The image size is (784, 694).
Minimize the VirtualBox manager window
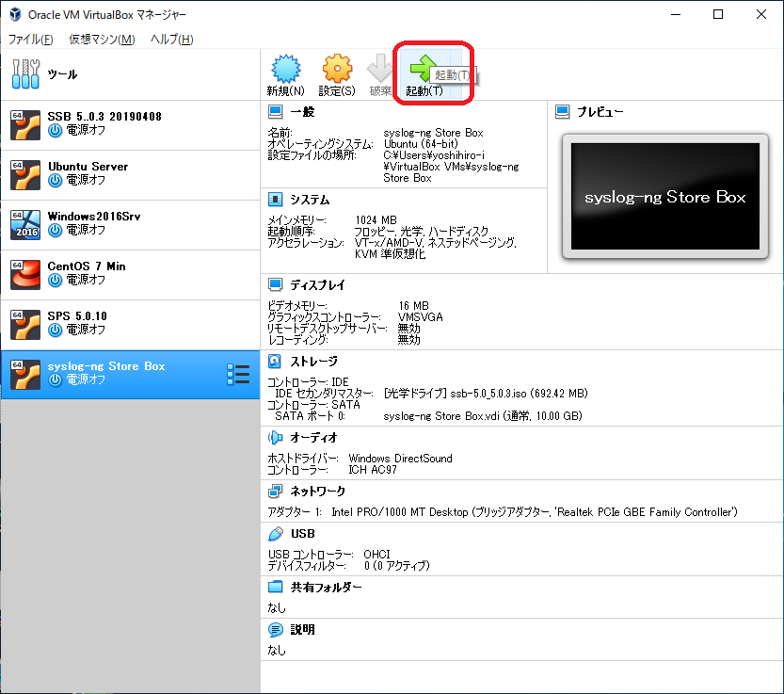pyautogui.click(x=676, y=14)
